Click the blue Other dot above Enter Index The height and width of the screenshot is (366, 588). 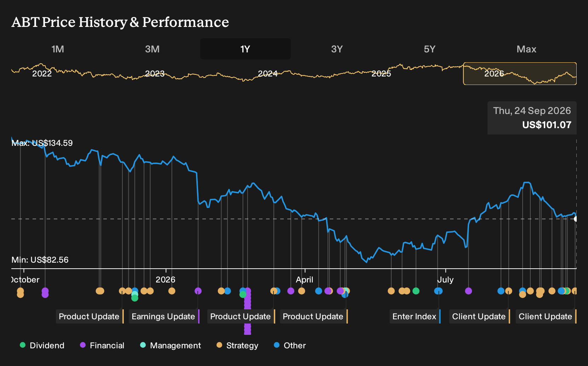tap(439, 291)
